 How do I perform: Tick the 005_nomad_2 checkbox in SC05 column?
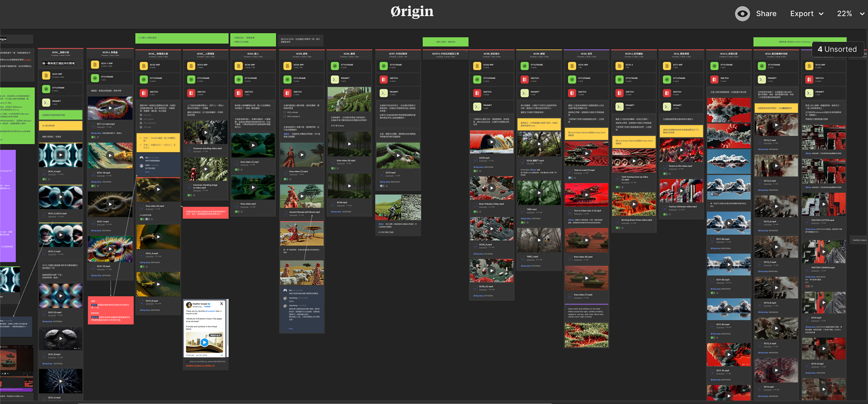click(x=285, y=116)
